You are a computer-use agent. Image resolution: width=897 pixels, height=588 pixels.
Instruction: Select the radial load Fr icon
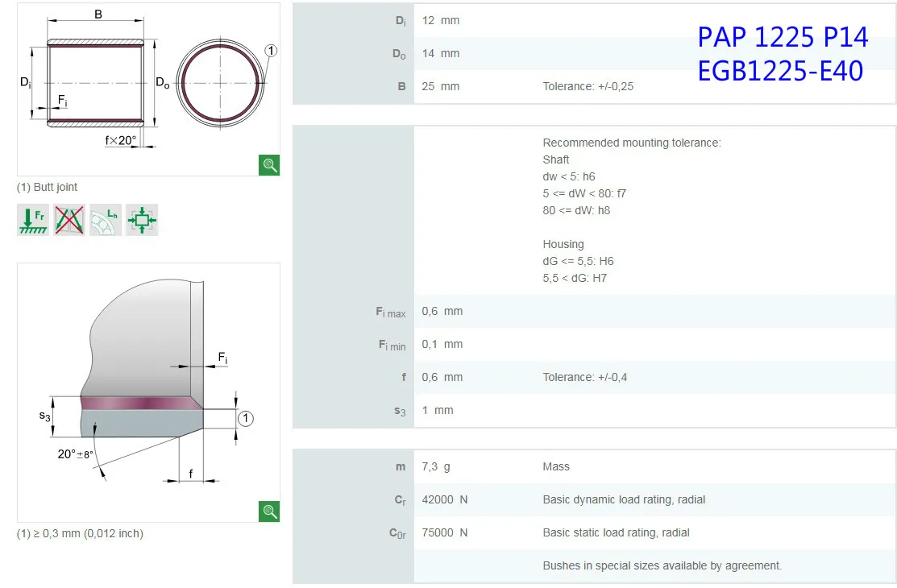point(33,220)
